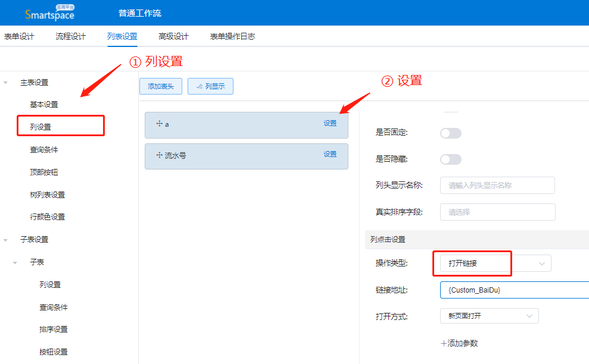This screenshot has height=364, width=589.
Task: Open the 操作类型 dropdown
Action: click(x=495, y=263)
